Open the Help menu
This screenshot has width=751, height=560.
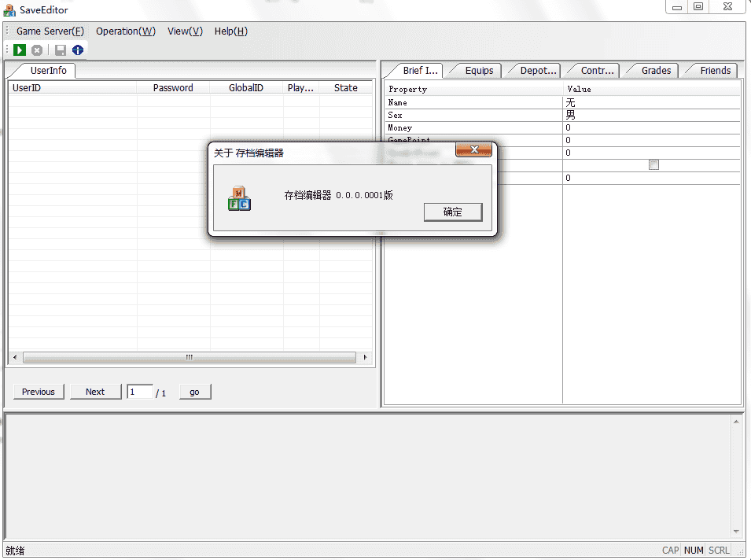(x=230, y=31)
